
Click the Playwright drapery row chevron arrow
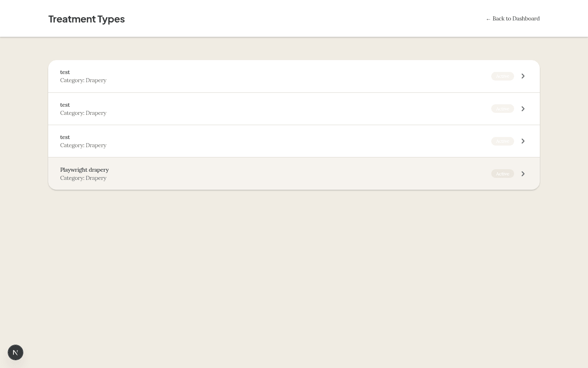tap(523, 174)
